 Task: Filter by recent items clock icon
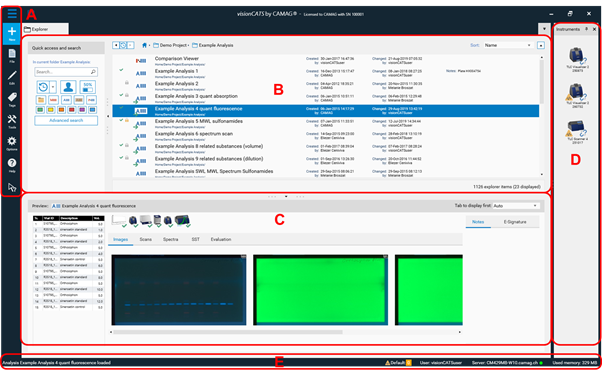(43, 87)
